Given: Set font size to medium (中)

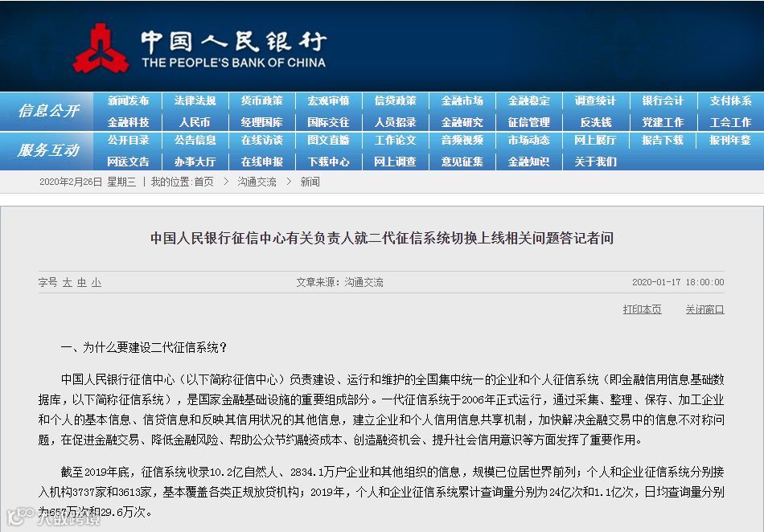Looking at the screenshot, I should coord(82,282).
